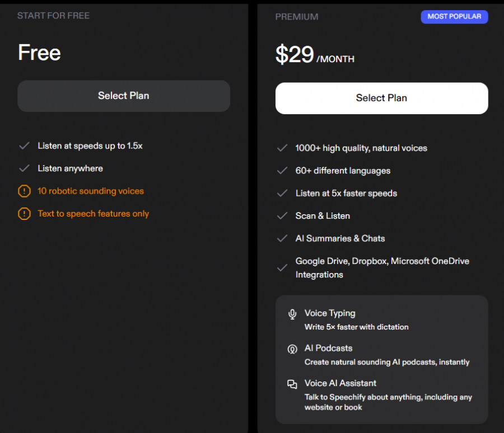Click the warning icon next to Text to speech features only
This screenshot has height=433, width=504.
(x=24, y=214)
